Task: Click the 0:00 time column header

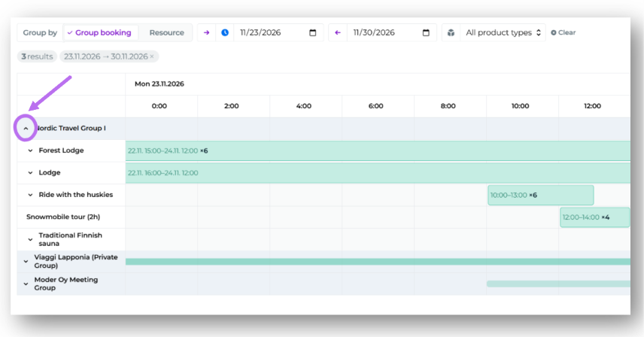Action: [159, 106]
